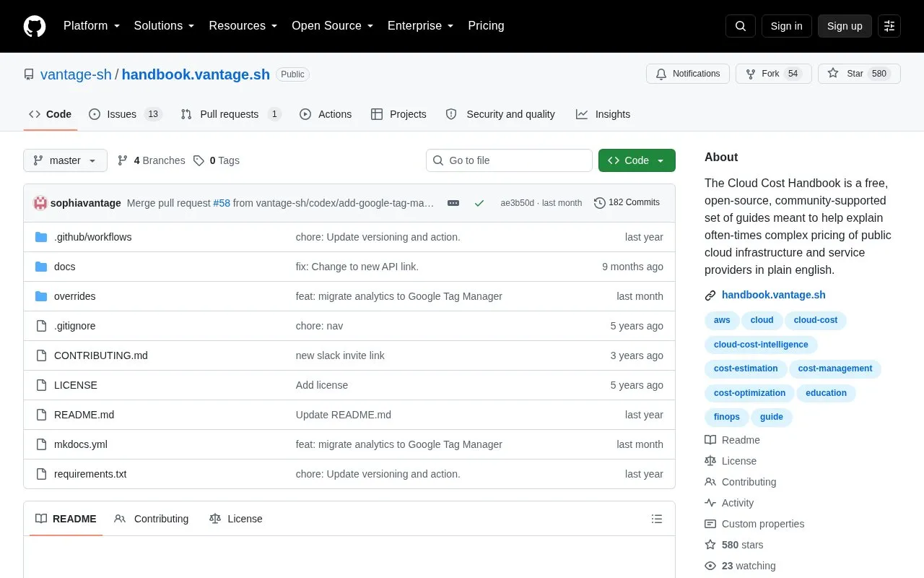
Task: View 4 Branches list
Action: tap(151, 160)
